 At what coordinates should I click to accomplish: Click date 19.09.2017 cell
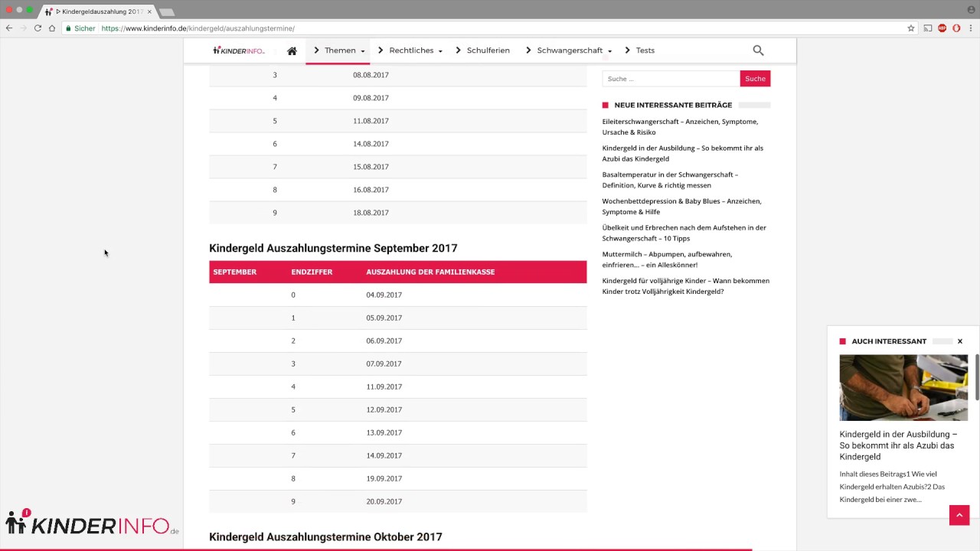[384, 478]
